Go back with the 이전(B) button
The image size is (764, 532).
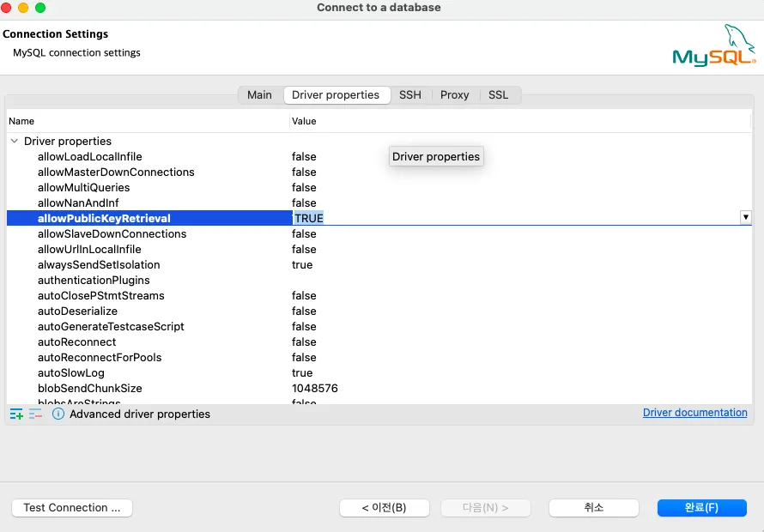pos(384,508)
